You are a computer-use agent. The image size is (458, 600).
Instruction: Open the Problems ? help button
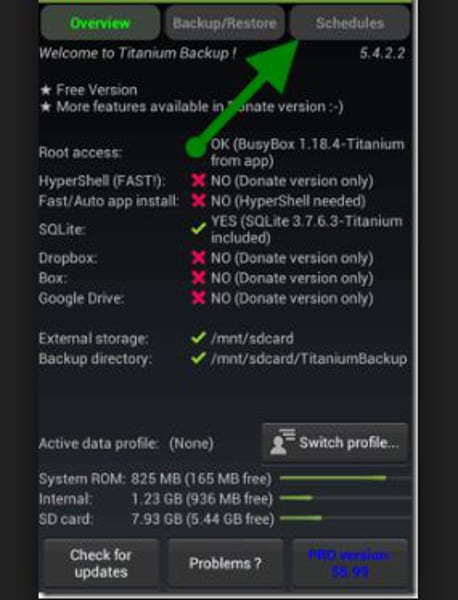click(225, 563)
